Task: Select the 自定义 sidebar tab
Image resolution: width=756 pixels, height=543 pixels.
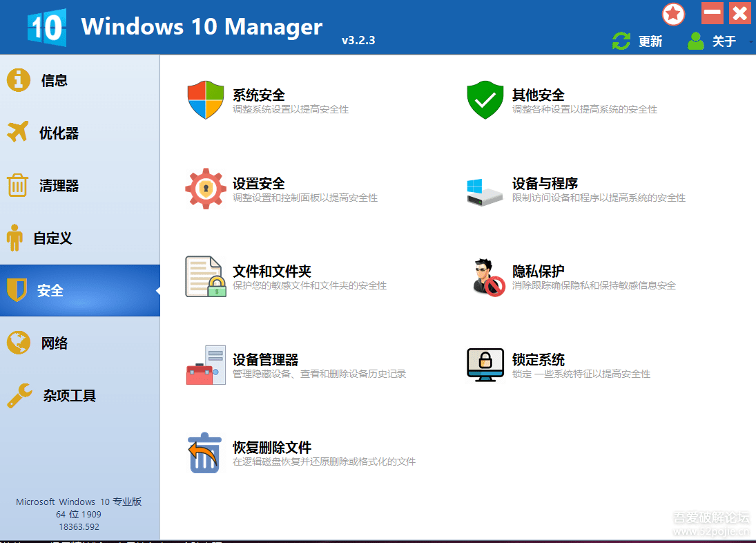Action: 80,238
